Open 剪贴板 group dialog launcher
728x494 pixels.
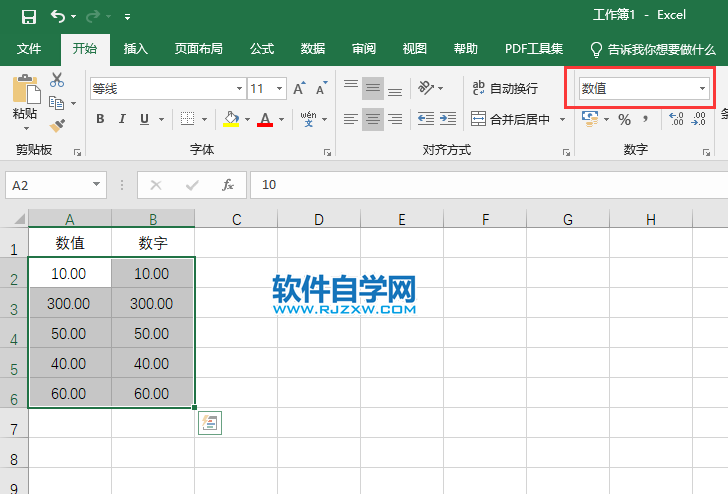[x=78, y=152]
